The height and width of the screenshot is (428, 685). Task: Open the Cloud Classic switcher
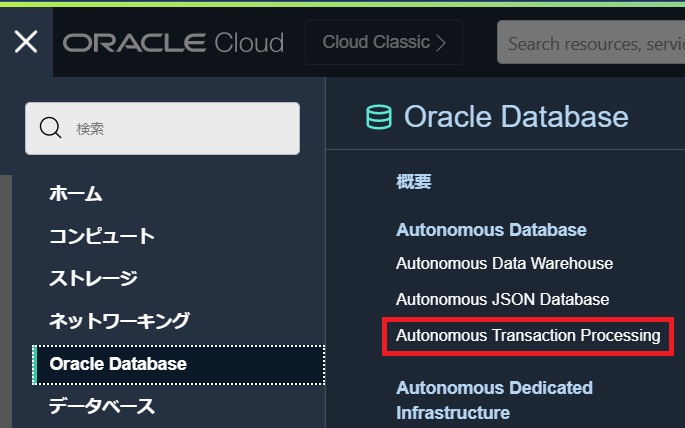click(x=385, y=43)
